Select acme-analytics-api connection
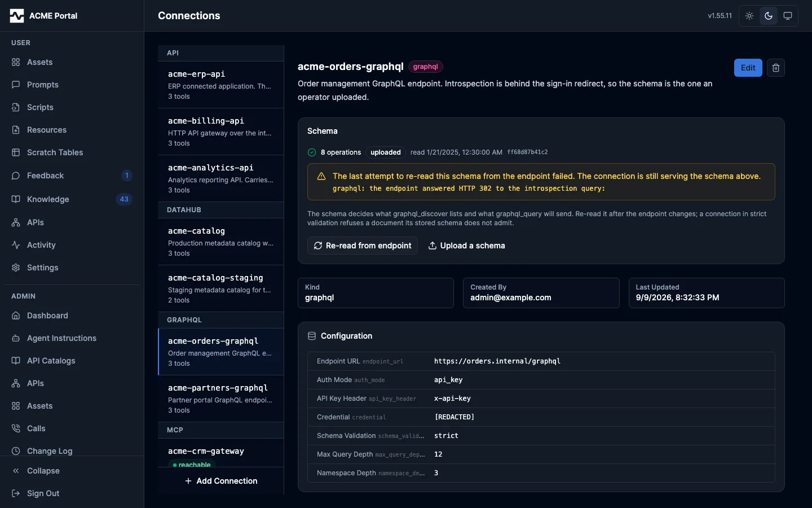Viewport: 812px width, 508px height. (x=221, y=178)
